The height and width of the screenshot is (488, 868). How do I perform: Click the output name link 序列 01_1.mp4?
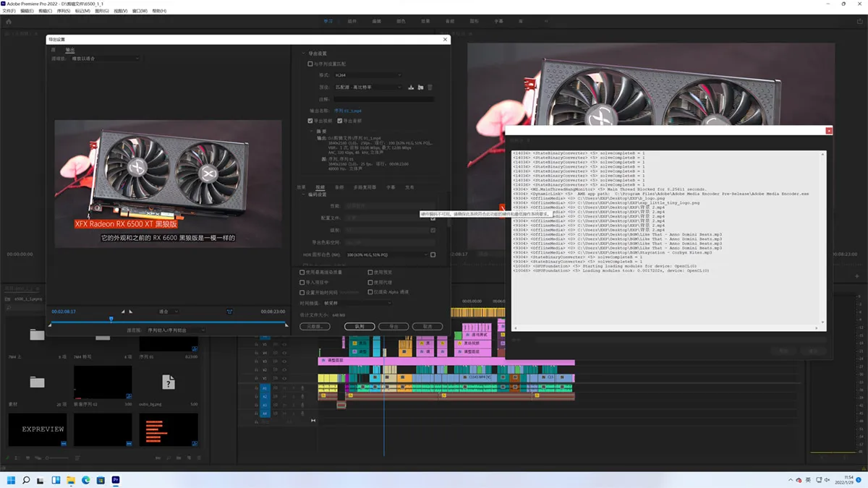point(348,111)
